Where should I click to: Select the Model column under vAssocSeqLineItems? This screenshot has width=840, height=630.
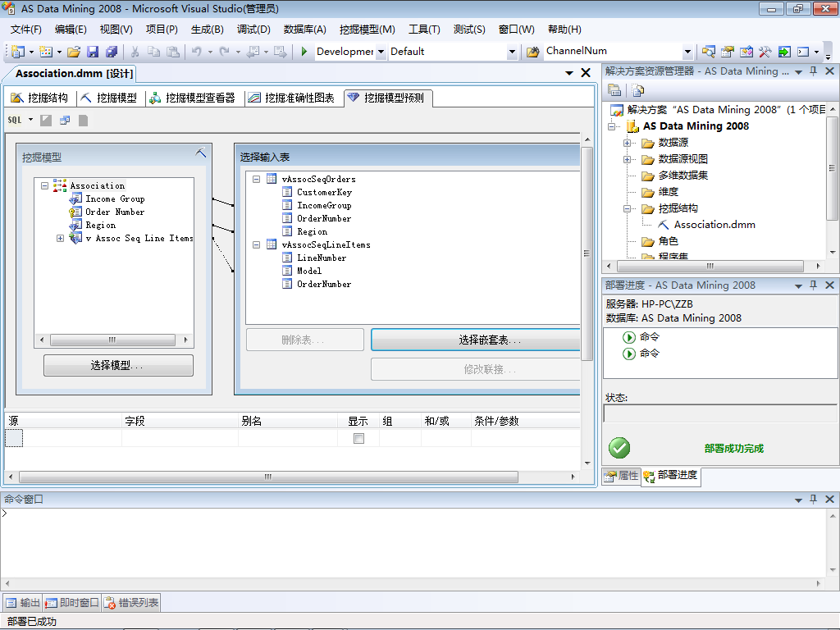309,271
